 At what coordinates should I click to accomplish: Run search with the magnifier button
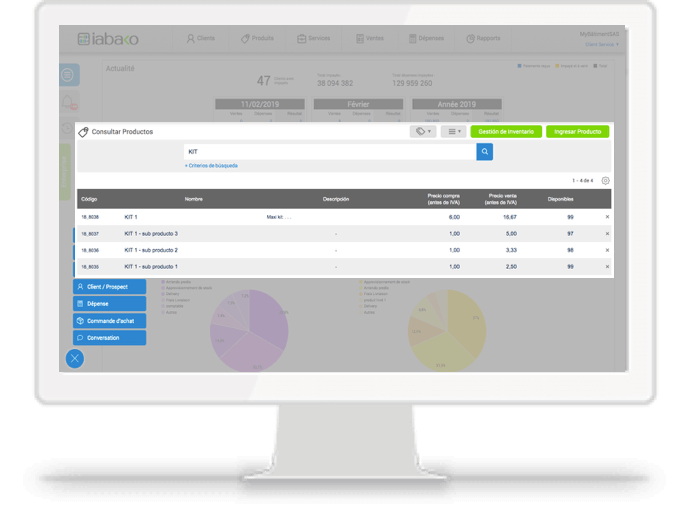click(484, 152)
